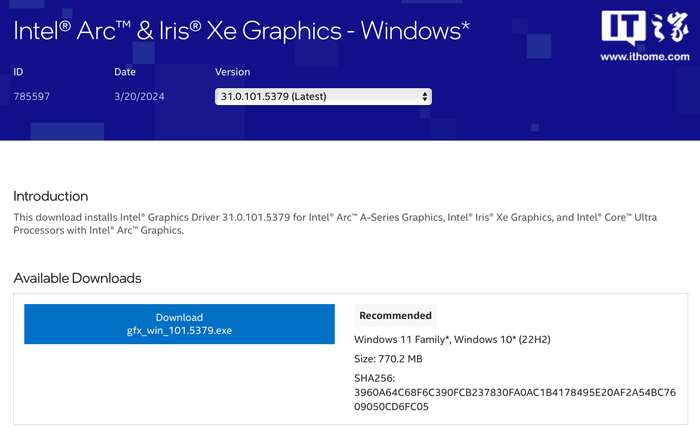Click the Version label above the dropdown
Screen dimensions: 700x435
pyautogui.click(x=233, y=72)
